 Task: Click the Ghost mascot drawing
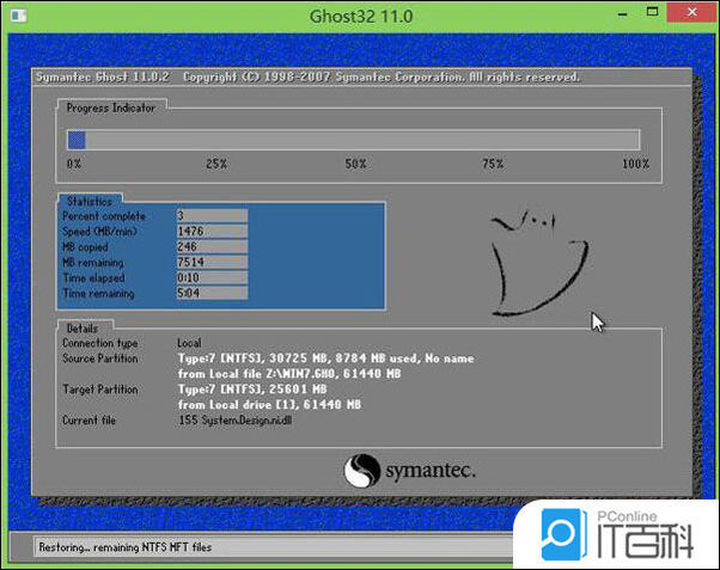point(540,264)
